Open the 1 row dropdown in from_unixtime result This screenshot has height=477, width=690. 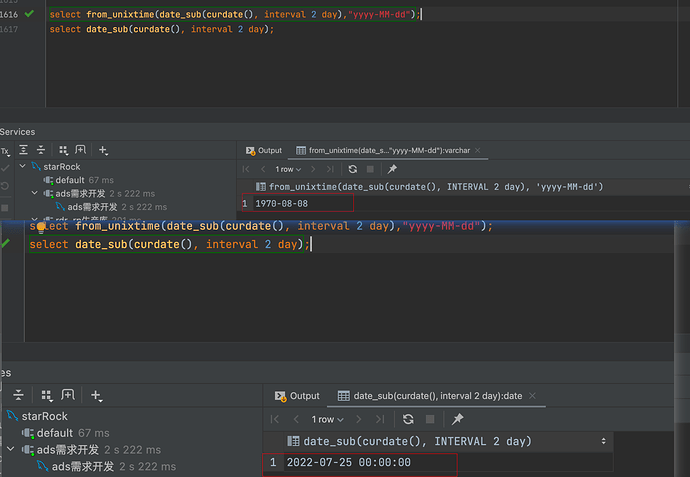pos(288,169)
